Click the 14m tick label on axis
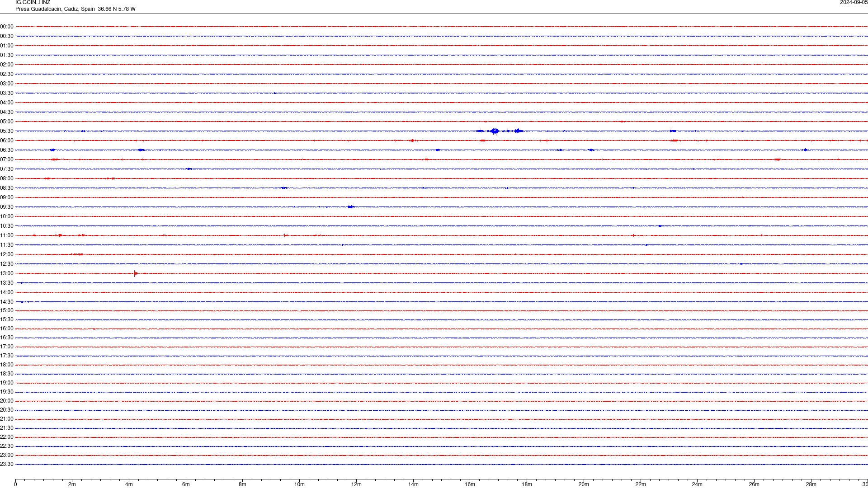 point(413,484)
